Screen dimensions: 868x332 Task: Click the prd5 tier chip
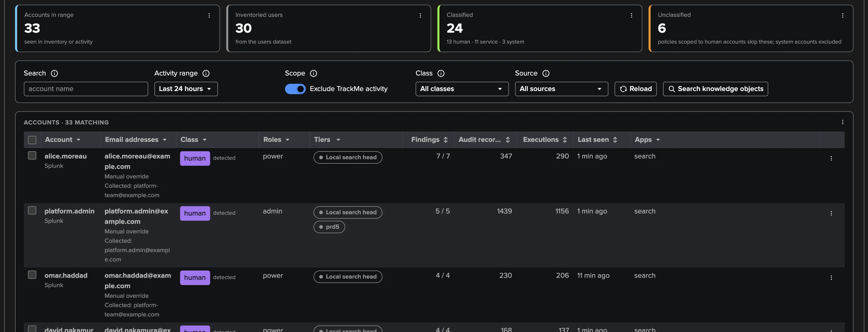329,227
